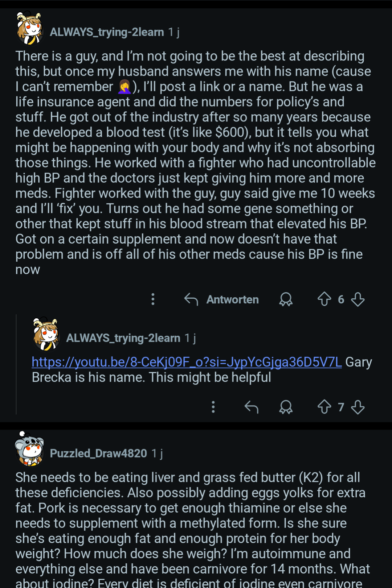Open Puzzled_Draw4820's avatar
Screen dimensions: 392x588
tap(30, 450)
